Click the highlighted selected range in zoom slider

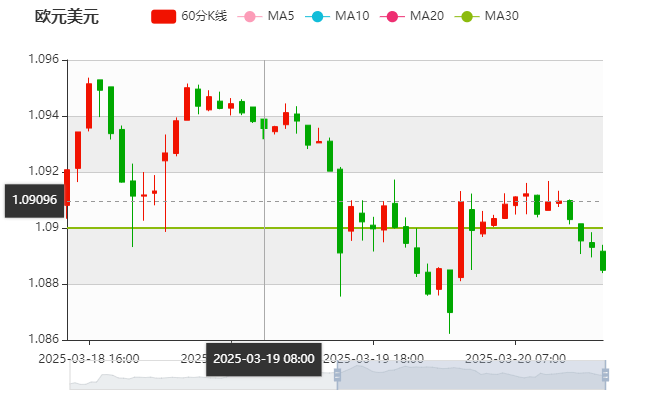click(x=470, y=375)
